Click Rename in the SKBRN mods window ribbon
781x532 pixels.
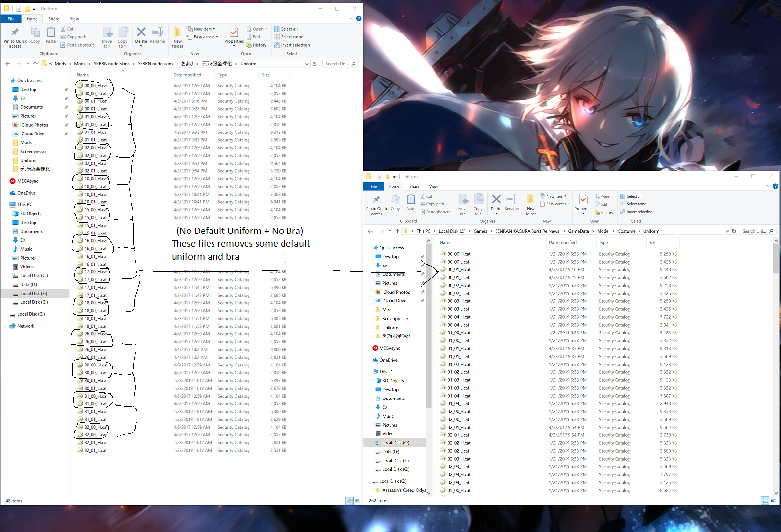click(157, 35)
